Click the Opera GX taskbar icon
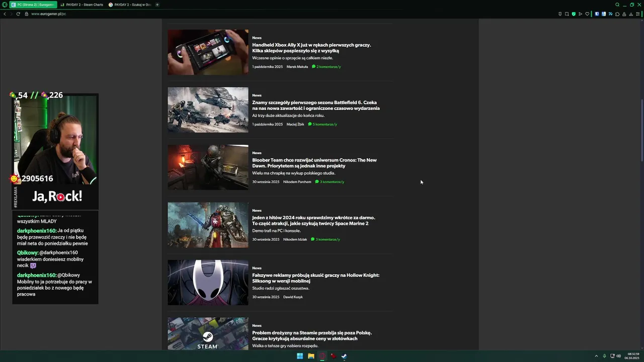 pyautogui.click(x=322, y=356)
